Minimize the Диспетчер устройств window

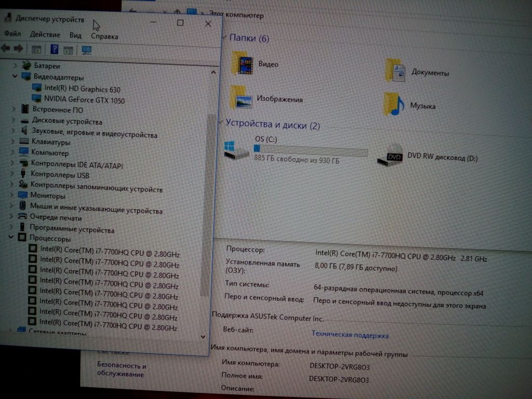point(153,22)
